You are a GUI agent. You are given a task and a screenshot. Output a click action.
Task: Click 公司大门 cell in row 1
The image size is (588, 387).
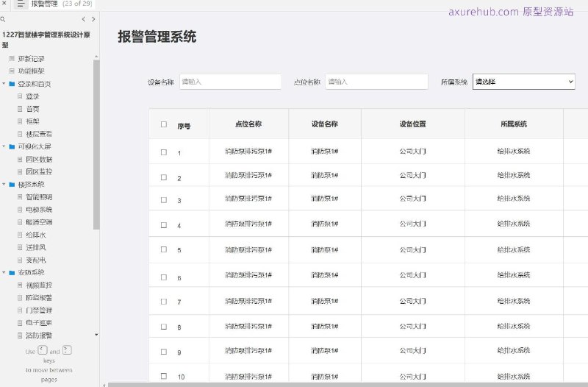[x=412, y=152]
